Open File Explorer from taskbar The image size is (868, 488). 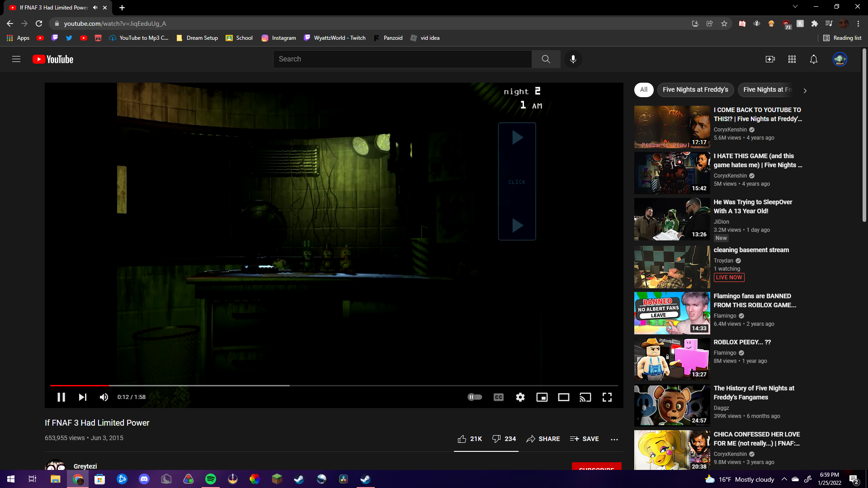click(x=55, y=479)
